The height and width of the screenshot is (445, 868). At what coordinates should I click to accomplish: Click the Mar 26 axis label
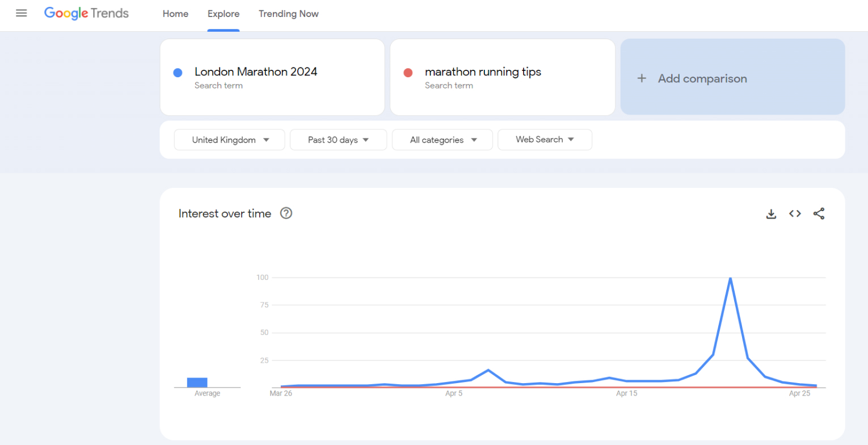point(280,393)
